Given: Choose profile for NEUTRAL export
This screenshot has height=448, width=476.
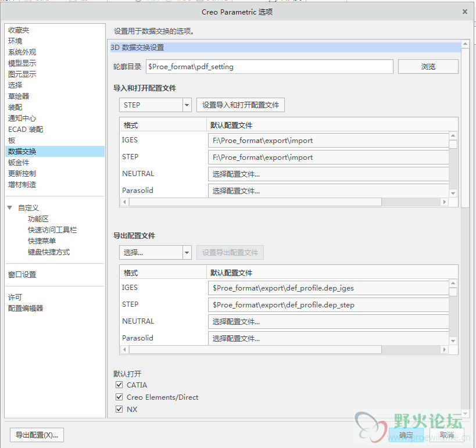Looking at the screenshot, I should (x=328, y=322).
